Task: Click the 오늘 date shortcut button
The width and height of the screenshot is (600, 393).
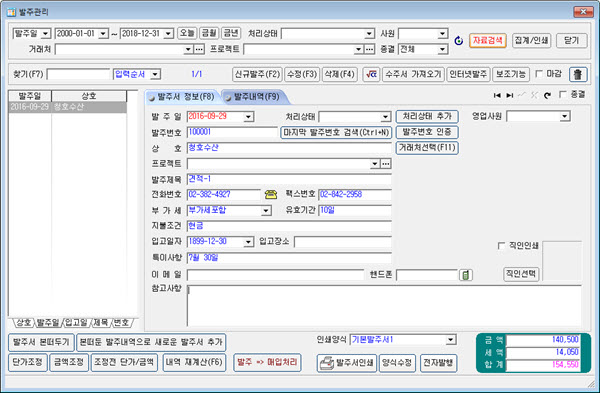Action: [187, 33]
